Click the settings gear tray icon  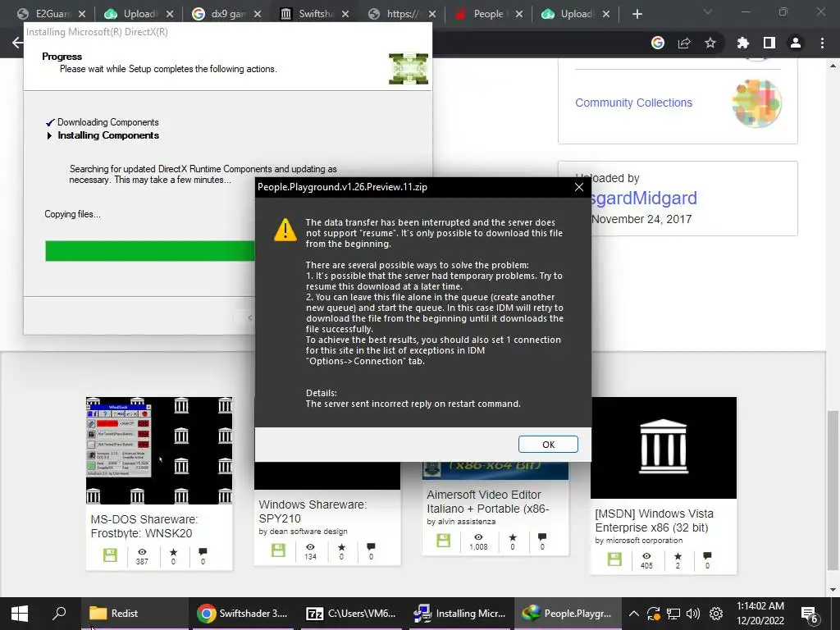pos(716,614)
